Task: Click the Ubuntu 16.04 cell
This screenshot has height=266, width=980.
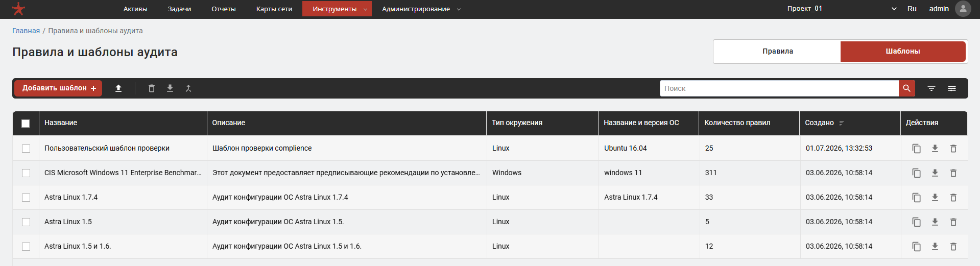Action: (x=625, y=149)
